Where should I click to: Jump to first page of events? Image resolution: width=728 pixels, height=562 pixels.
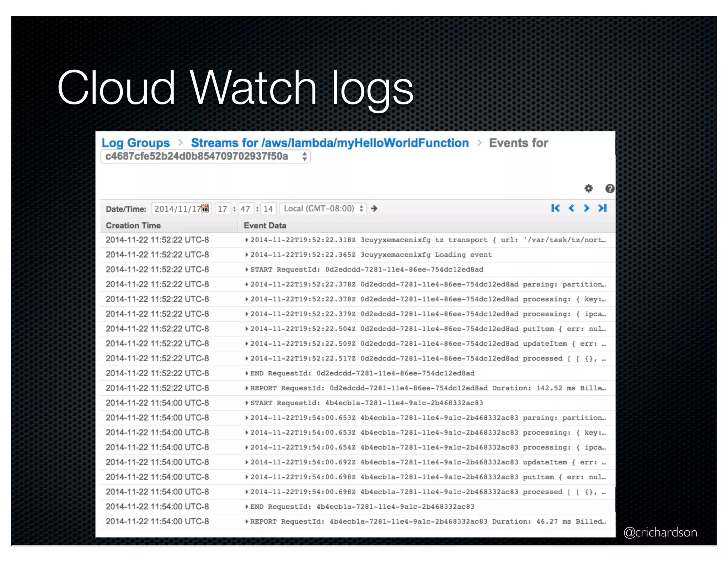(x=556, y=208)
